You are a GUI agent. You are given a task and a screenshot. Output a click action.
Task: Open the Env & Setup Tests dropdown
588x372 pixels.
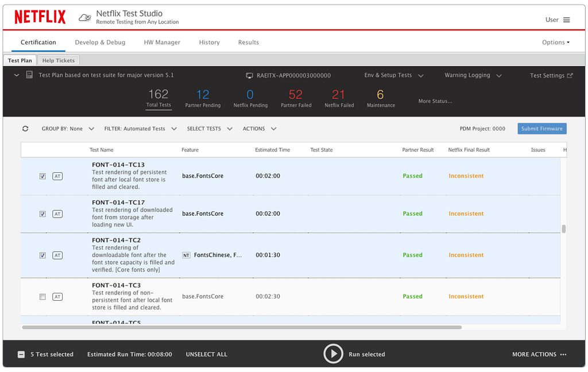tap(394, 75)
